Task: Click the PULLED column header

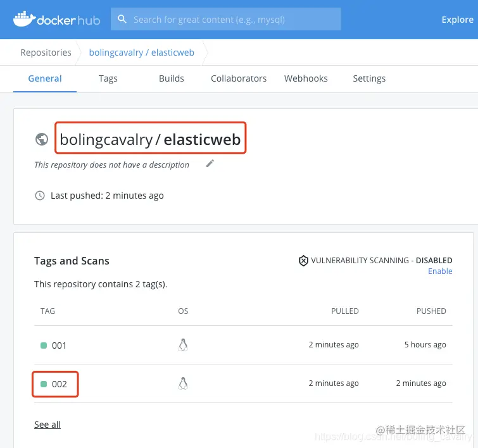Action: (345, 311)
